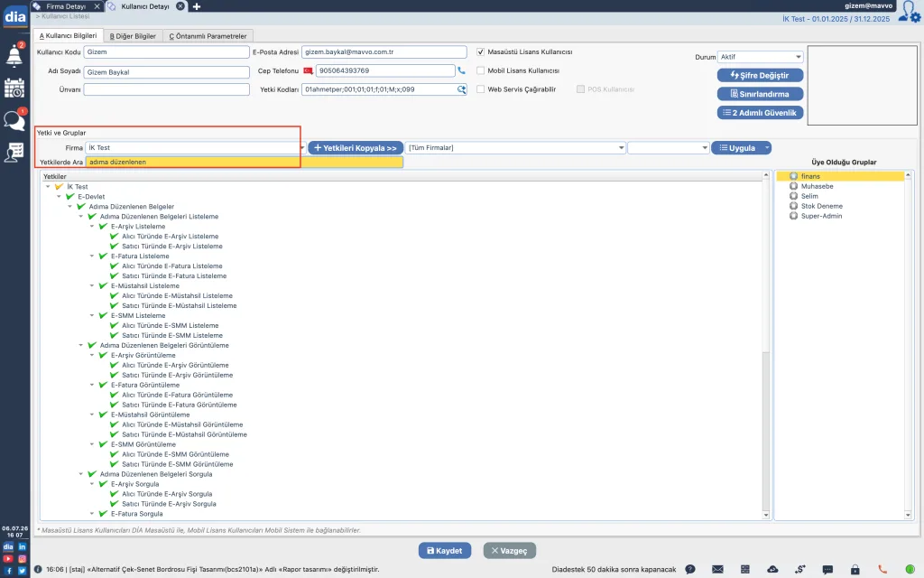This screenshot has height=578, width=924.
Task: Click the dia logo at top left
Action: 14,16
